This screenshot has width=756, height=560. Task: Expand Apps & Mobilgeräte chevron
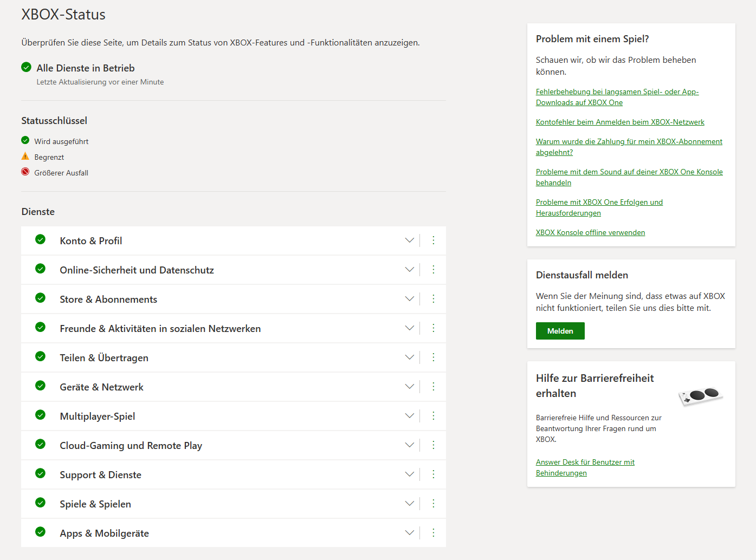point(410,533)
